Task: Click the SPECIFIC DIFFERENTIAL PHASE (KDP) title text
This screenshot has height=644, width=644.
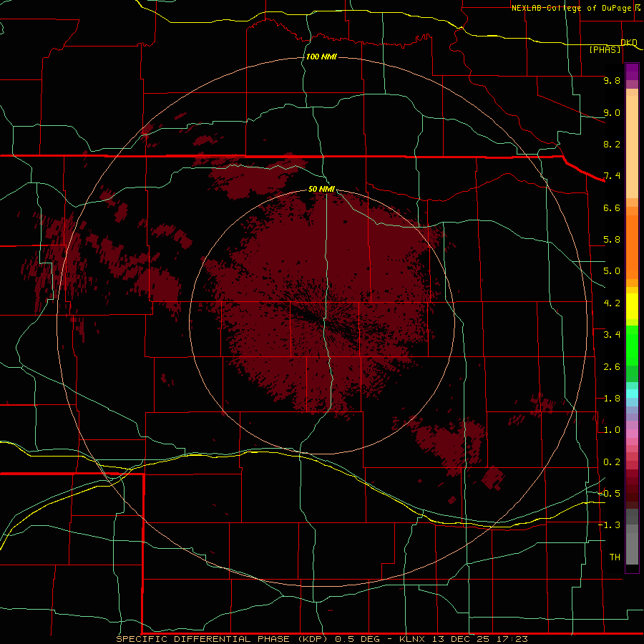Action: pos(222,639)
